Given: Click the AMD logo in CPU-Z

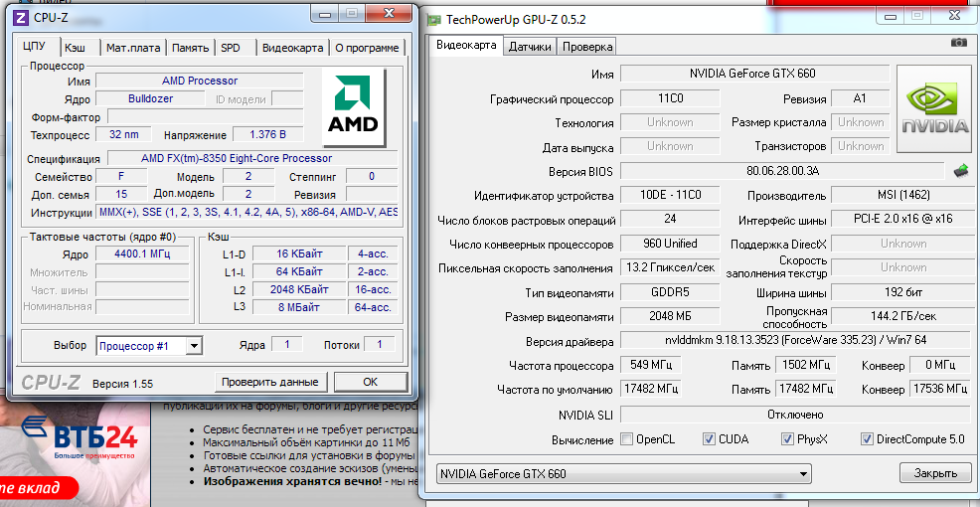Looking at the screenshot, I should (x=354, y=108).
